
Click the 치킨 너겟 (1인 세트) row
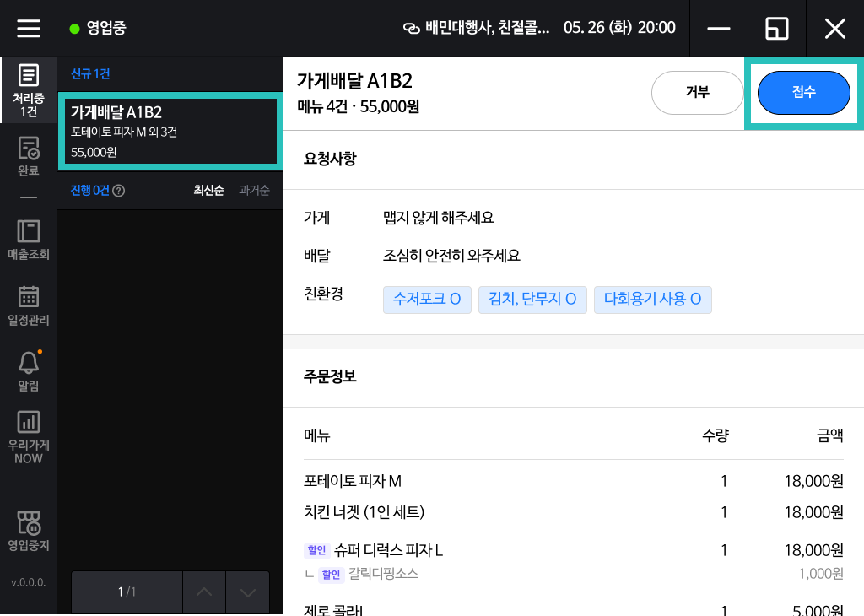[573, 513]
